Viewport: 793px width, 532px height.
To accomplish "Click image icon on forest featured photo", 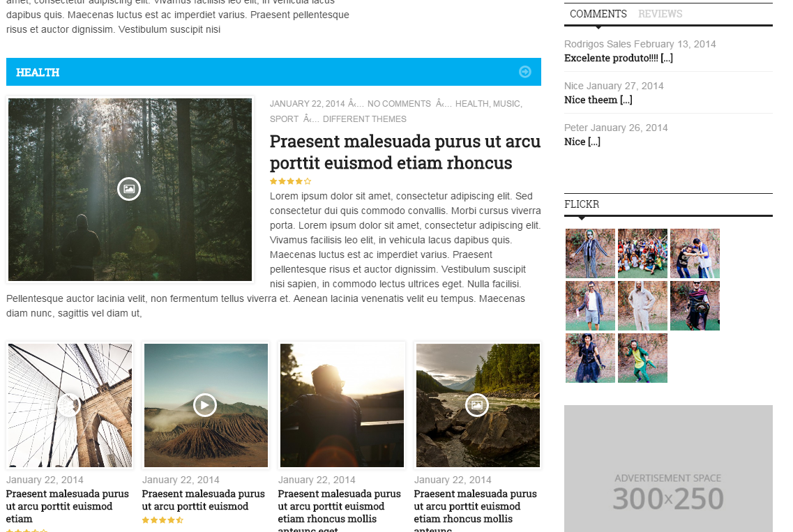I will [x=129, y=189].
